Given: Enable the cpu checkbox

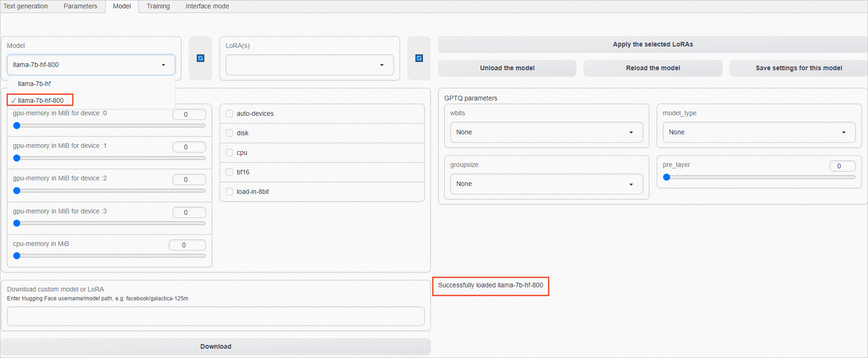Looking at the screenshot, I should pyautogui.click(x=229, y=152).
